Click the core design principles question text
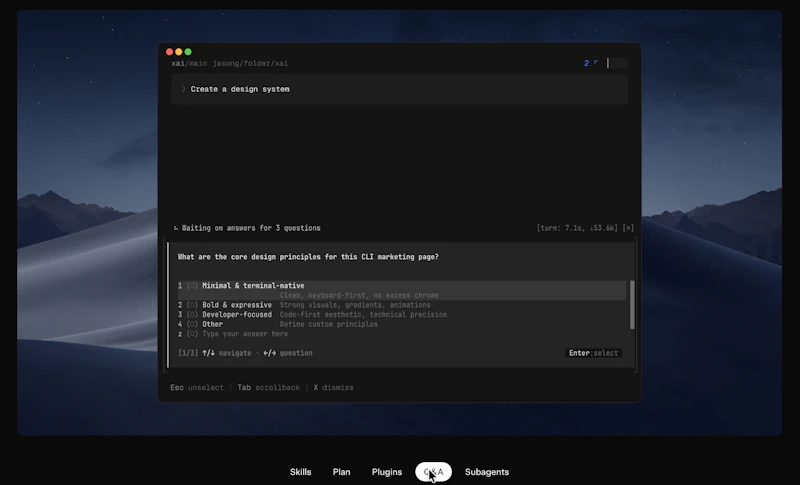 308,257
